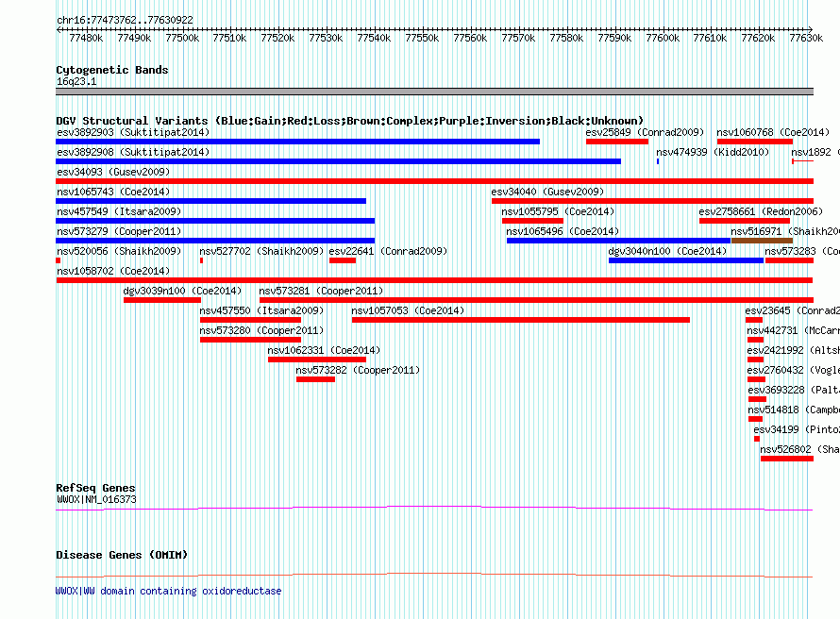Click variant nsv573280 (Cooper2011)

pos(261,330)
